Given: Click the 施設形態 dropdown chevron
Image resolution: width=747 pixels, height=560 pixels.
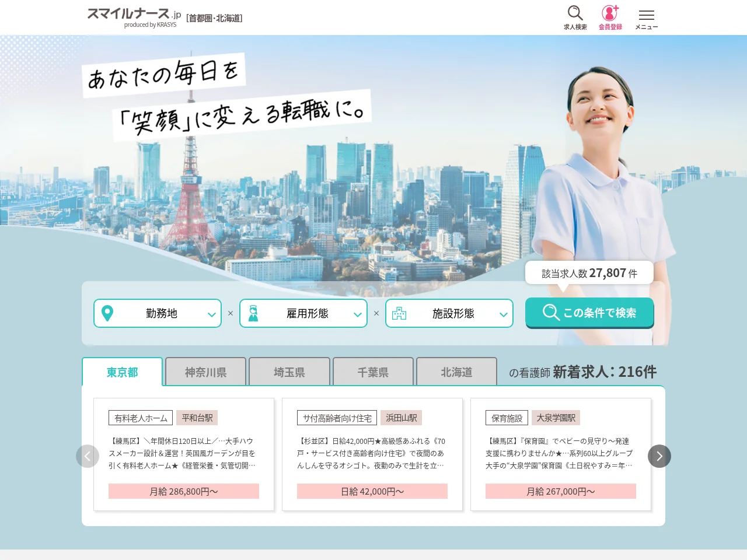Looking at the screenshot, I should (x=503, y=314).
